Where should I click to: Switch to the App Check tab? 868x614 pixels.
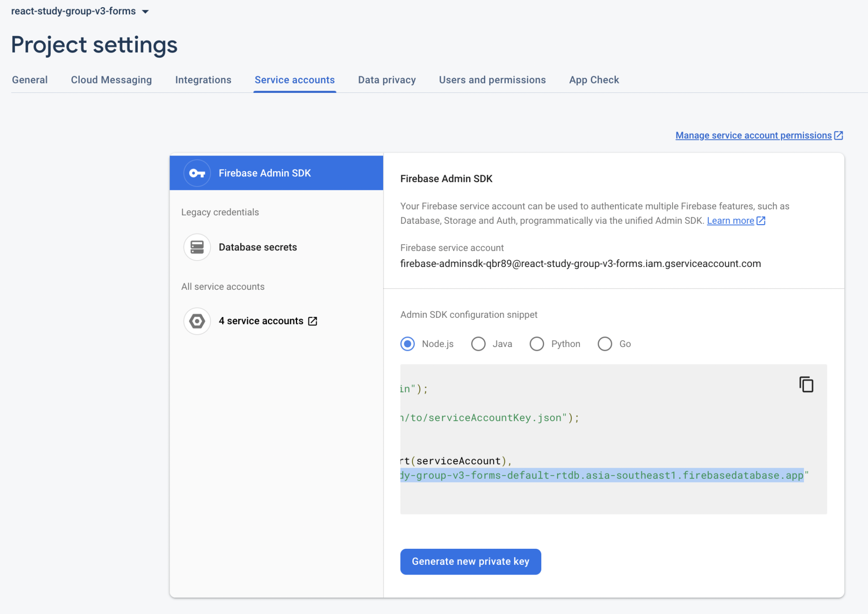[x=594, y=80]
